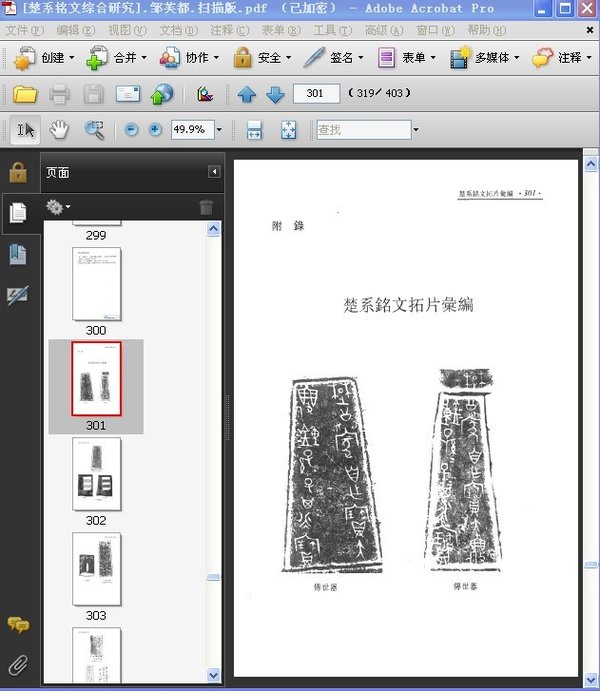Go to next page with down arrow

pyautogui.click(x=275, y=95)
